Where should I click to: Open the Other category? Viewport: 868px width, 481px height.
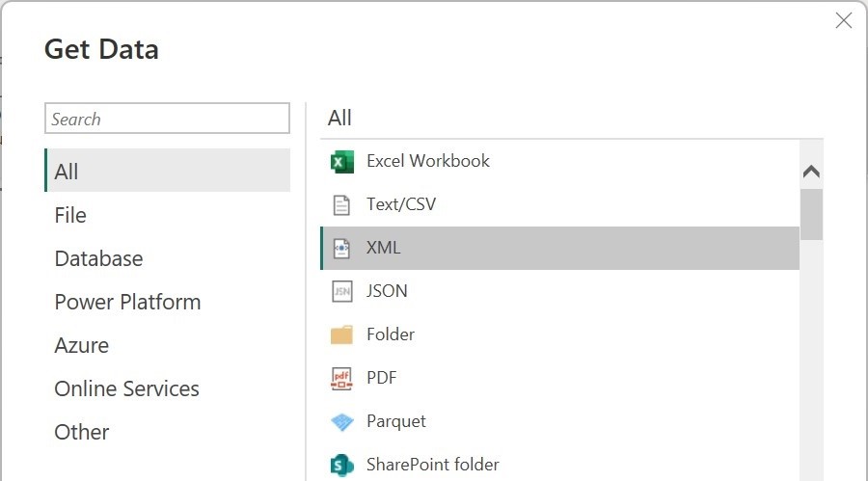tap(81, 432)
